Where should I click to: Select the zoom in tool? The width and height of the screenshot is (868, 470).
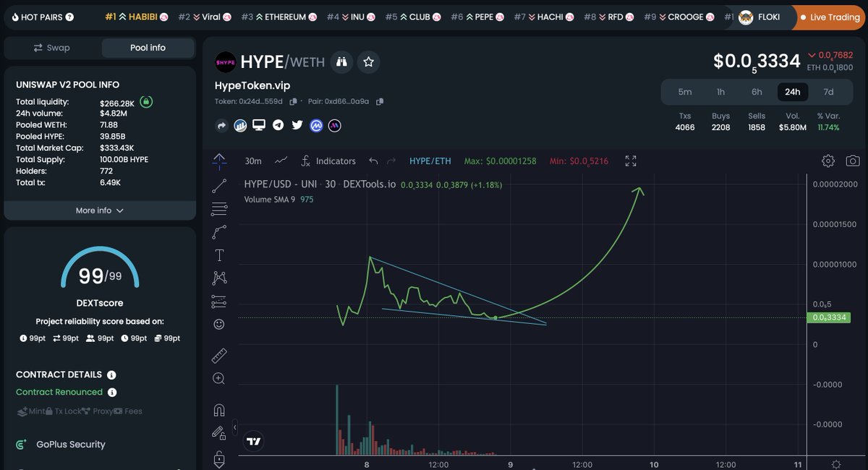pos(219,378)
